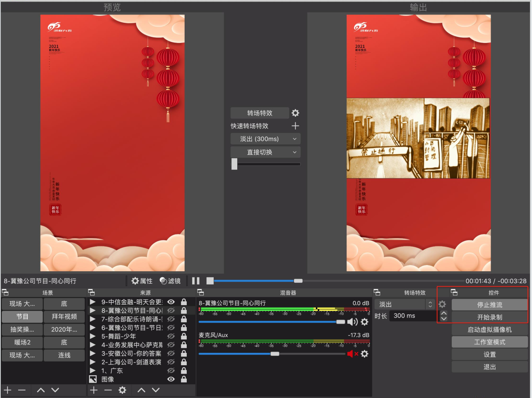Screen dimensions: 532x398
Task: Click the transition T-bar slider handle
Action: 234,164
